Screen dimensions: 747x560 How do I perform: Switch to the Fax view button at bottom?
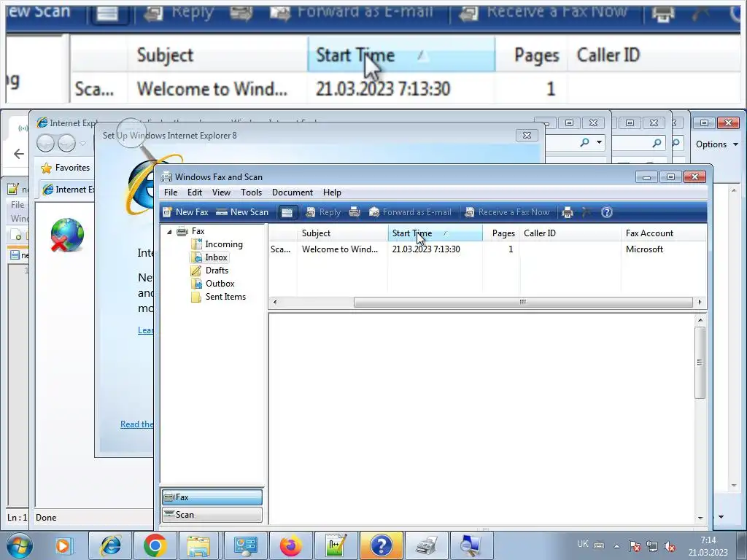212,497
